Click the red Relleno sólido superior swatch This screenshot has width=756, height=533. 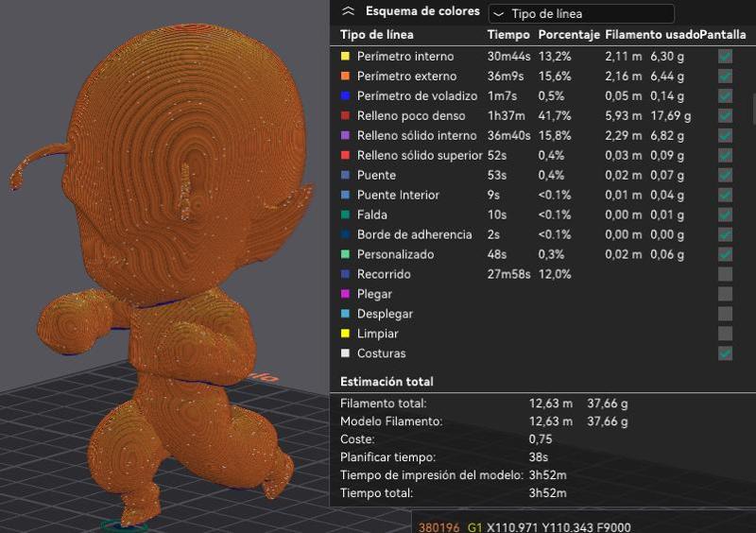[x=345, y=155]
